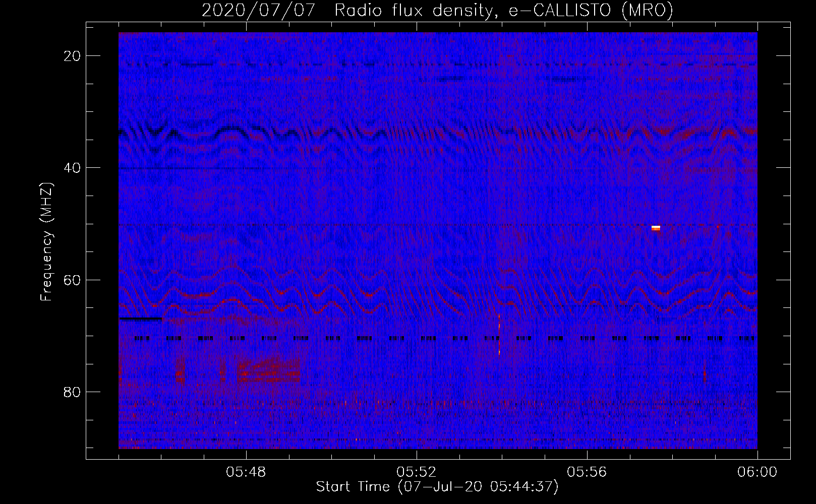Click the plot title "Radio flux density, e-CALLISTO (MRO)"
Screen dimensions: 816x504
(504, 10)
